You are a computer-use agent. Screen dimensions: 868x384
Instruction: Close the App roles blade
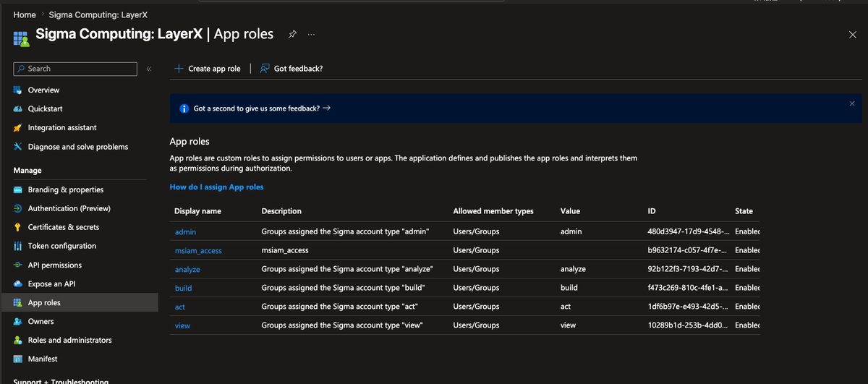(x=852, y=35)
